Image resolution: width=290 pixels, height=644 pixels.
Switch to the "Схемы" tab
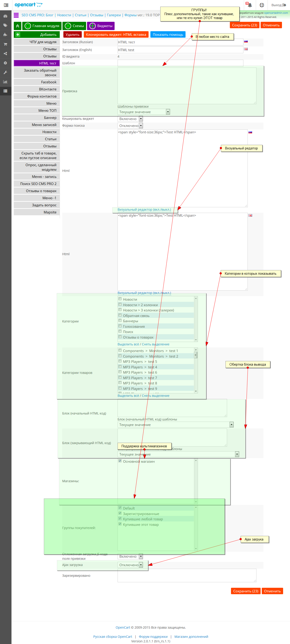coord(74,26)
